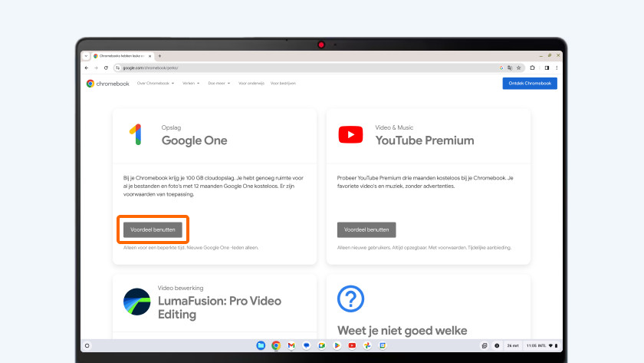
Task: Click the Ontdek Chromebook button
Action: click(x=530, y=83)
